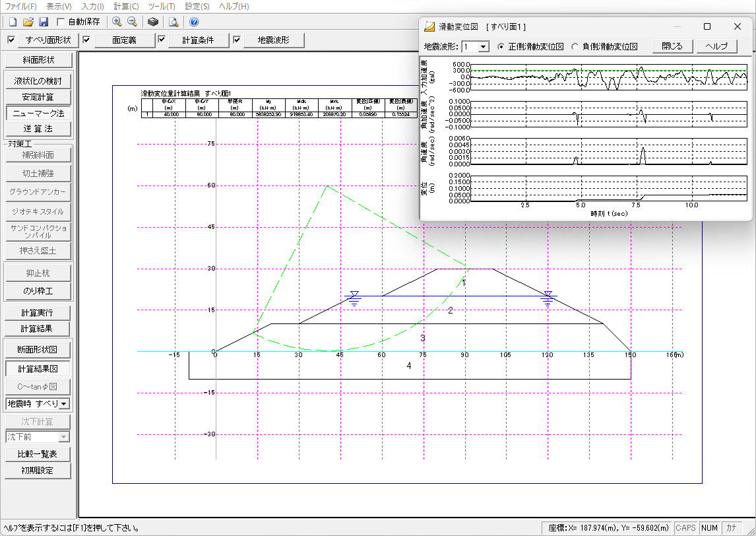Select the ニューマーク法 button
The height and width of the screenshot is (536, 756).
click(x=38, y=114)
